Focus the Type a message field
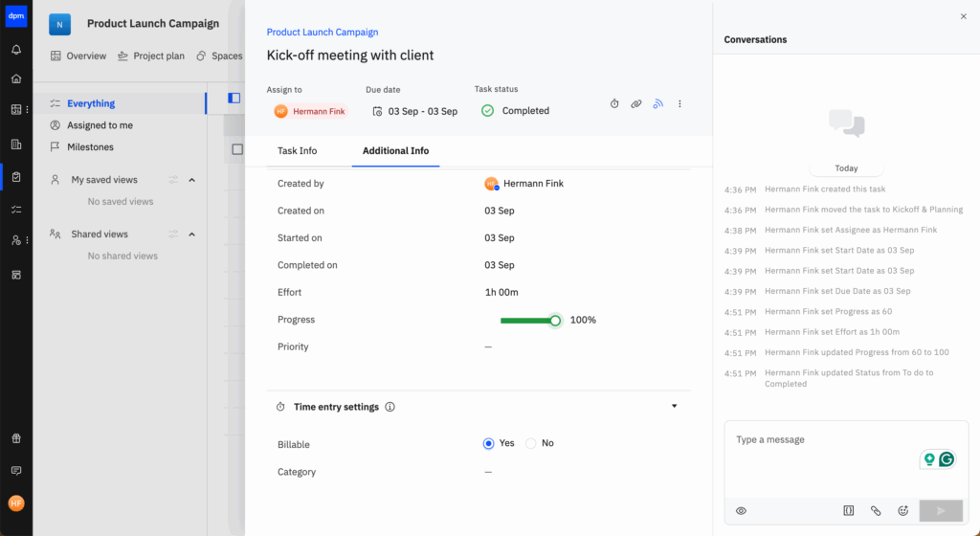The height and width of the screenshot is (536, 980). coord(846,459)
